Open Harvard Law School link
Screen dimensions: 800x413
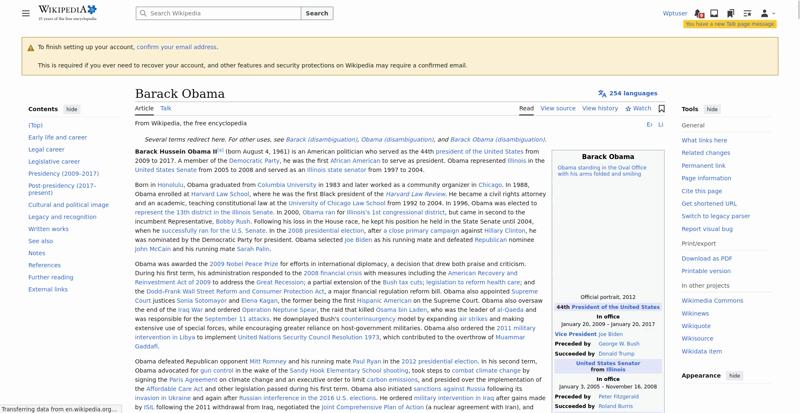(220, 194)
